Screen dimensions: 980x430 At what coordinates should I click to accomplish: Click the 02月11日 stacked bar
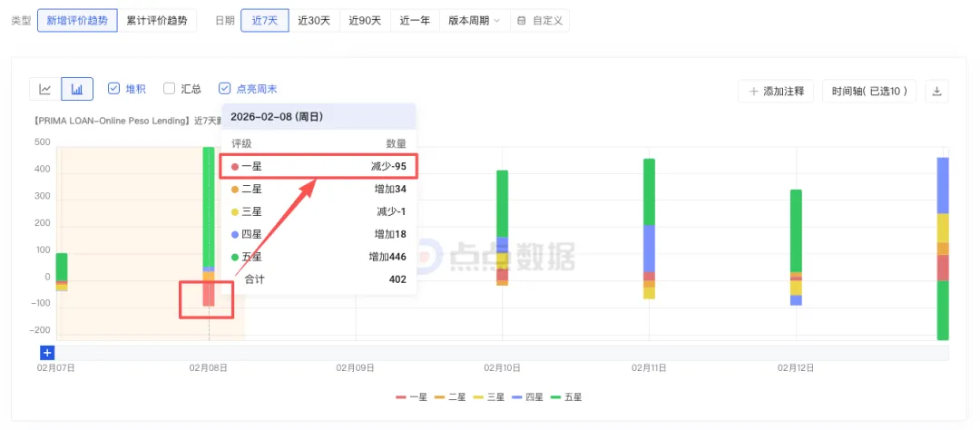pos(650,229)
